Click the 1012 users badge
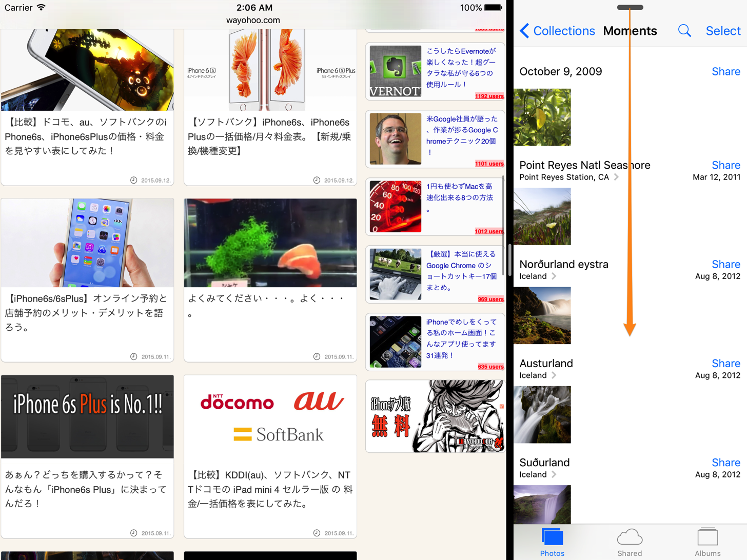Image resolution: width=747 pixels, height=560 pixels. tap(489, 231)
